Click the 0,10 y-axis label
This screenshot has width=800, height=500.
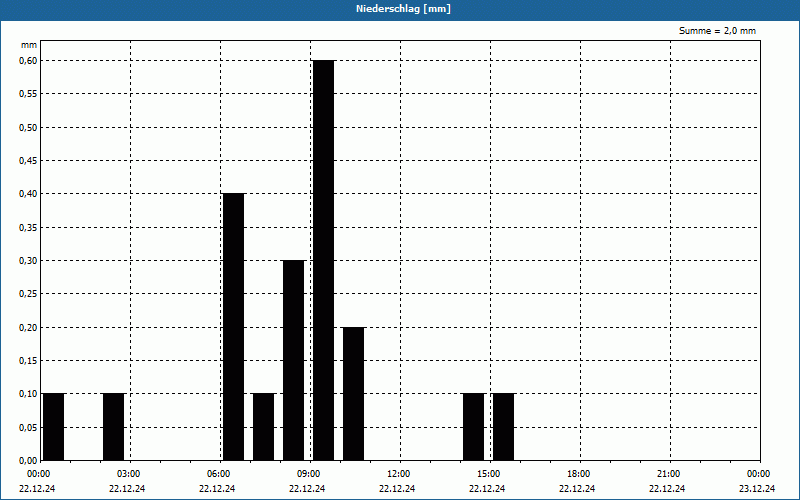[28, 394]
